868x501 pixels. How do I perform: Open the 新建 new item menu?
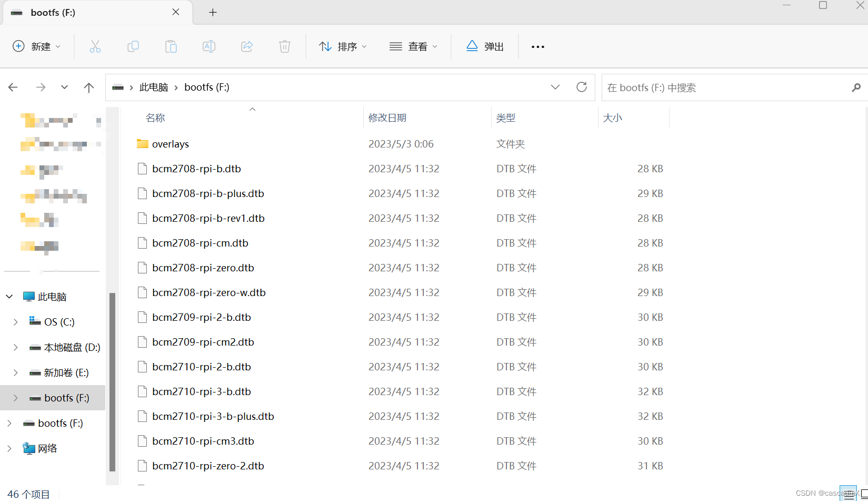[36, 46]
